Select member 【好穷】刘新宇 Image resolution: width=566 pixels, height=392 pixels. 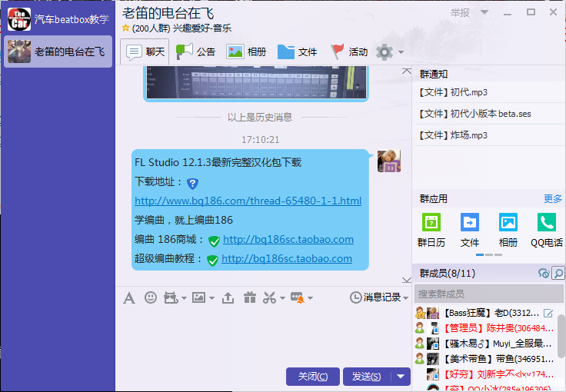pyautogui.click(x=485, y=374)
